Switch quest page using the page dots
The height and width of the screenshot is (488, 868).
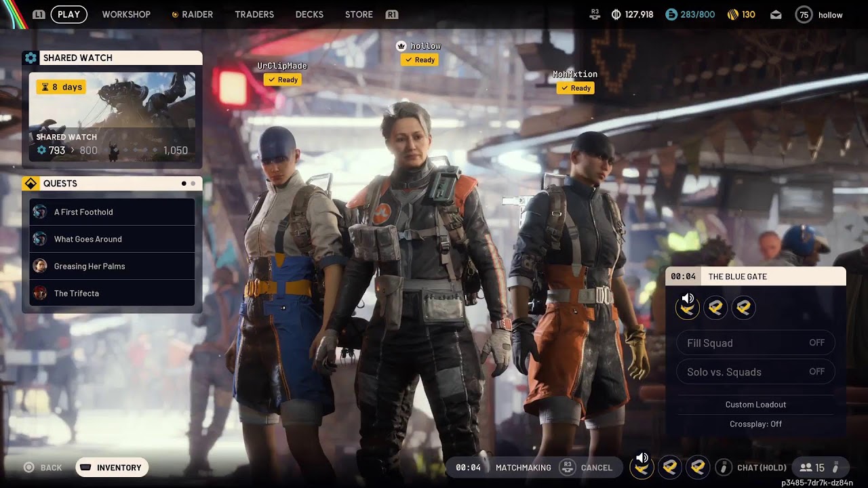[189, 184]
